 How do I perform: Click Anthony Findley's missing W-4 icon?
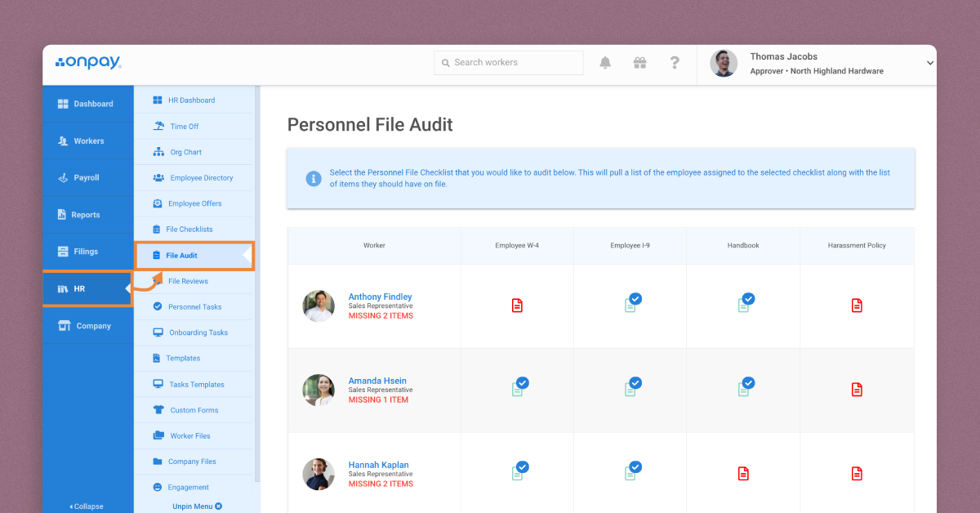pos(517,306)
